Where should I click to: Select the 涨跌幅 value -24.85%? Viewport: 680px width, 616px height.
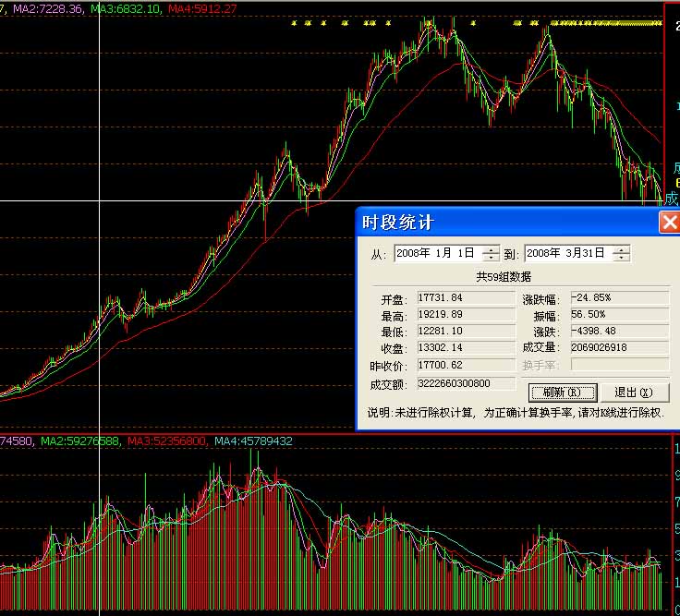pos(620,297)
